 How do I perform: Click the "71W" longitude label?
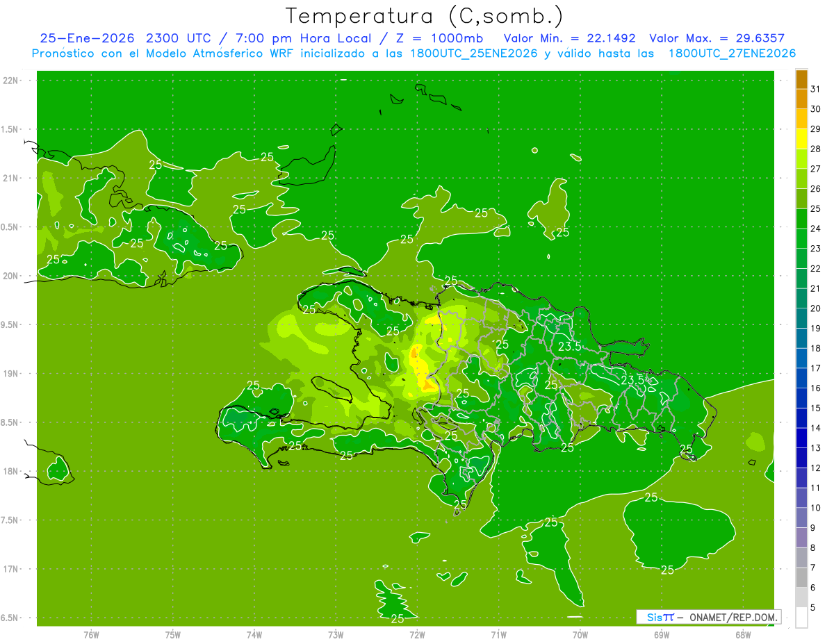click(498, 634)
